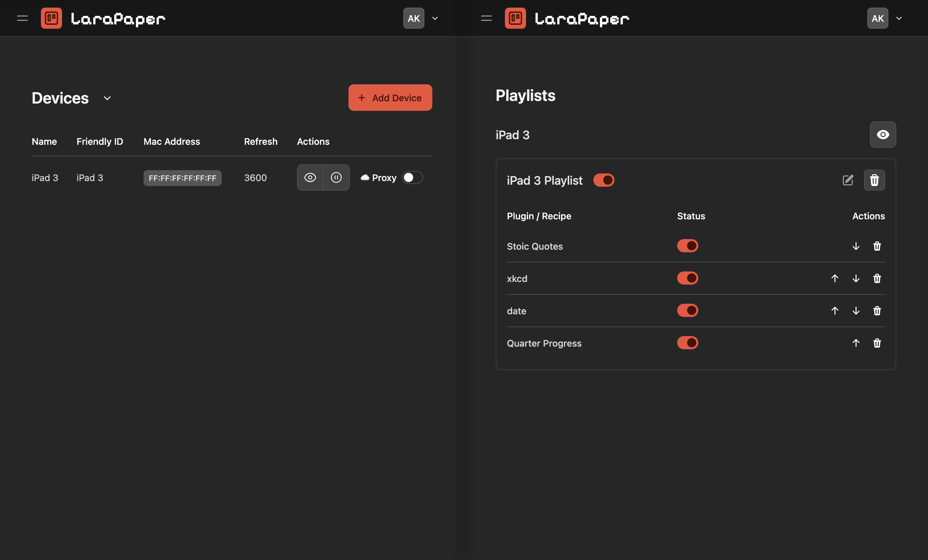The width and height of the screenshot is (928, 560).
Task: Click the preview eye icon for iPad 3 device
Action: point(310,177)
